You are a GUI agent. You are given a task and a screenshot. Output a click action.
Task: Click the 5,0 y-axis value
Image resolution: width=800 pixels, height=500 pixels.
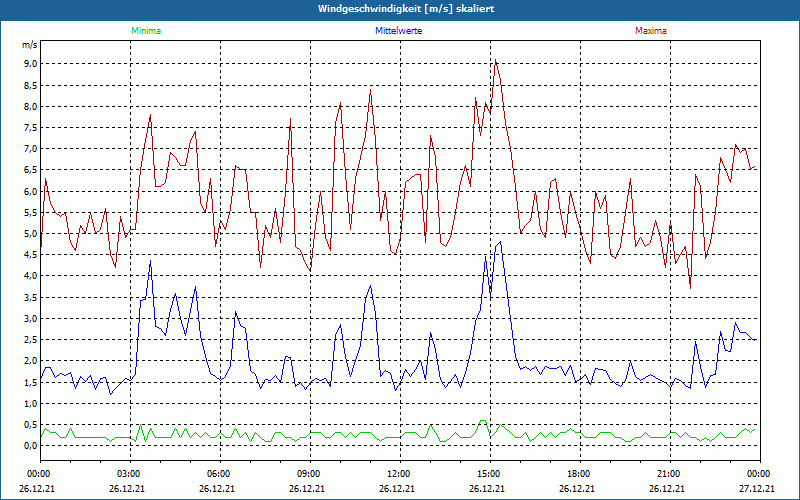point(31,234)
